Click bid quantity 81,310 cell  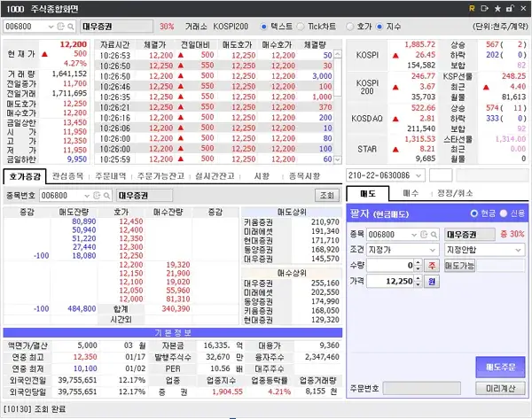pyautogui.click(x=178, y=299)
